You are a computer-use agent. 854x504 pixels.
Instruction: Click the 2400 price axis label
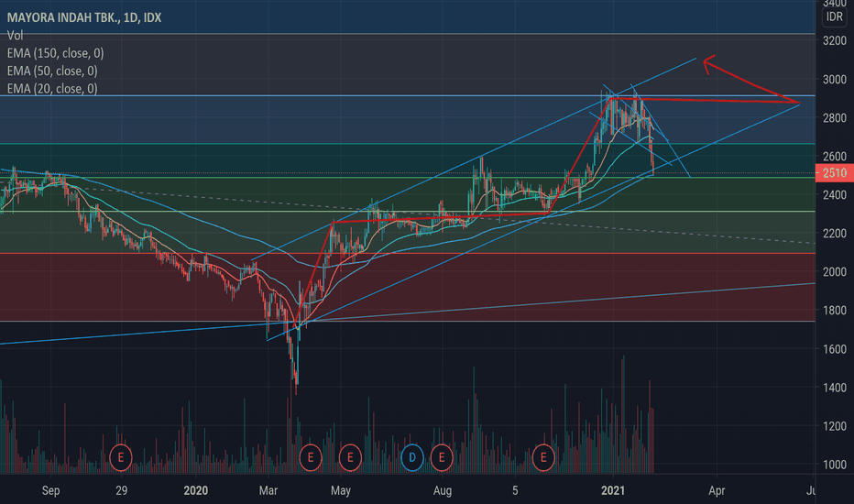835,194
